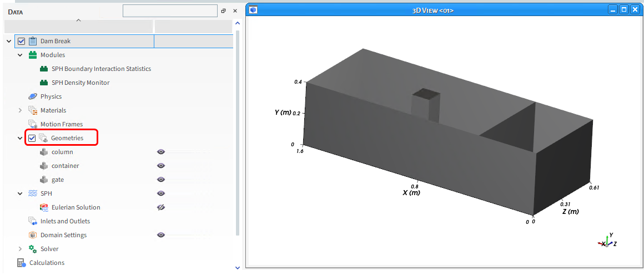Click the Calculations calculator icon
Image resolution: width=644 pixels, height=276 pixels.
tap(21, 263)
